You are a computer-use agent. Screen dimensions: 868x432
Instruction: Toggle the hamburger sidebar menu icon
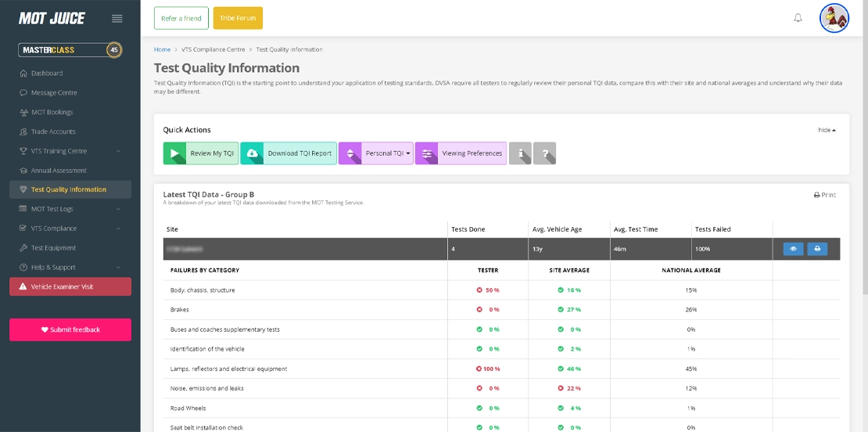117,18
